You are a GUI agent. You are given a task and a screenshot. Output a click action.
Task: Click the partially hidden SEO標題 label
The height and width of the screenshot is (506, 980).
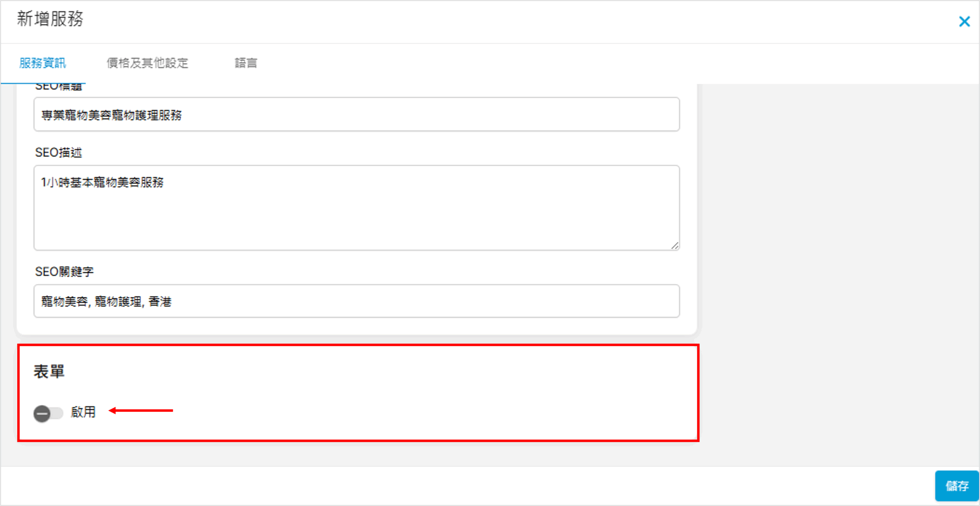click(x=58, y=87)
